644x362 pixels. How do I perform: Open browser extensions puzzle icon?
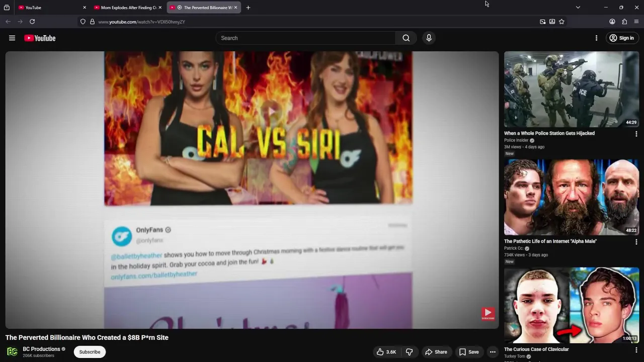point(624,22)
